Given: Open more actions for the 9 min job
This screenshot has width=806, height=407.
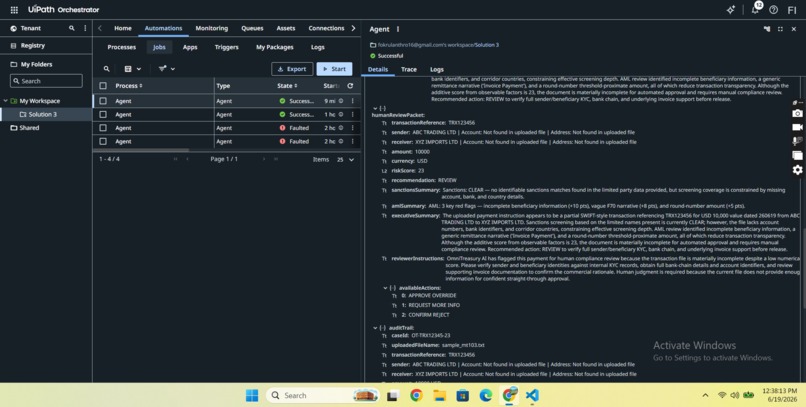Looking at the screenshot, I should click(x=353, y=101).
